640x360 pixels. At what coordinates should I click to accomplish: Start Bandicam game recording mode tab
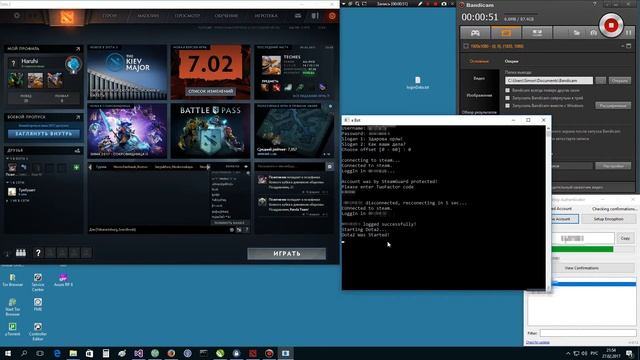click(x=475, y=33)
